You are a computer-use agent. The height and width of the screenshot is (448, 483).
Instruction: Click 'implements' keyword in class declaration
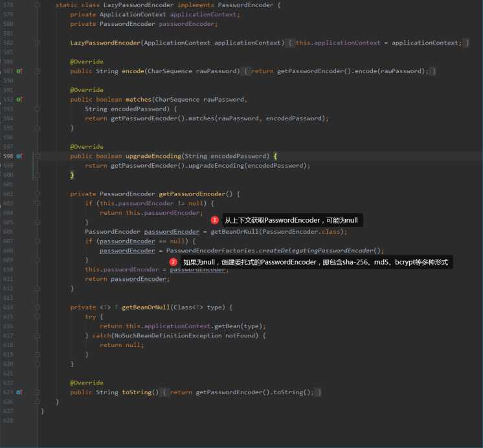[196, 5]
